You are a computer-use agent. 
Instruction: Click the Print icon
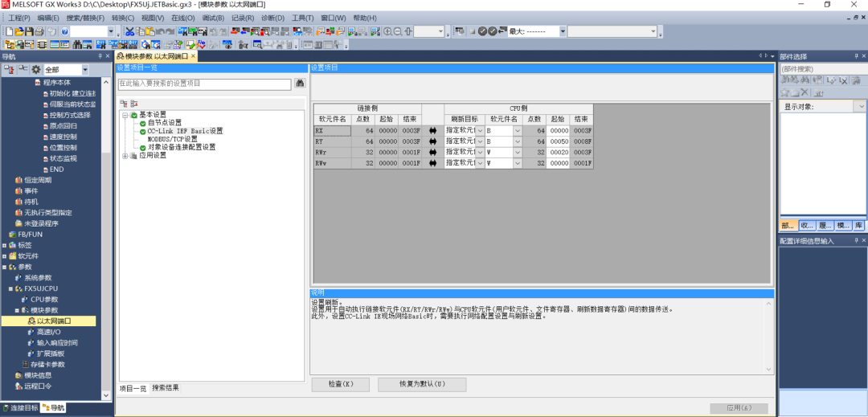(39, 31)
